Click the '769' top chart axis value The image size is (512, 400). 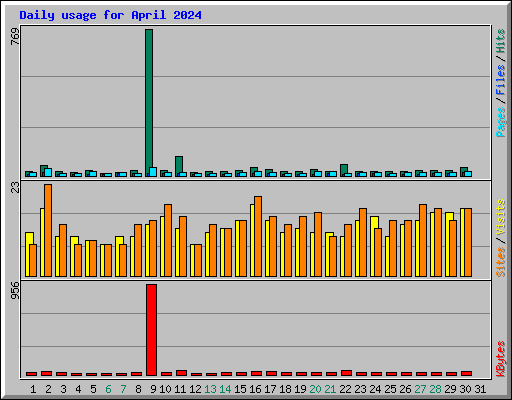click(x=15, y=37)
